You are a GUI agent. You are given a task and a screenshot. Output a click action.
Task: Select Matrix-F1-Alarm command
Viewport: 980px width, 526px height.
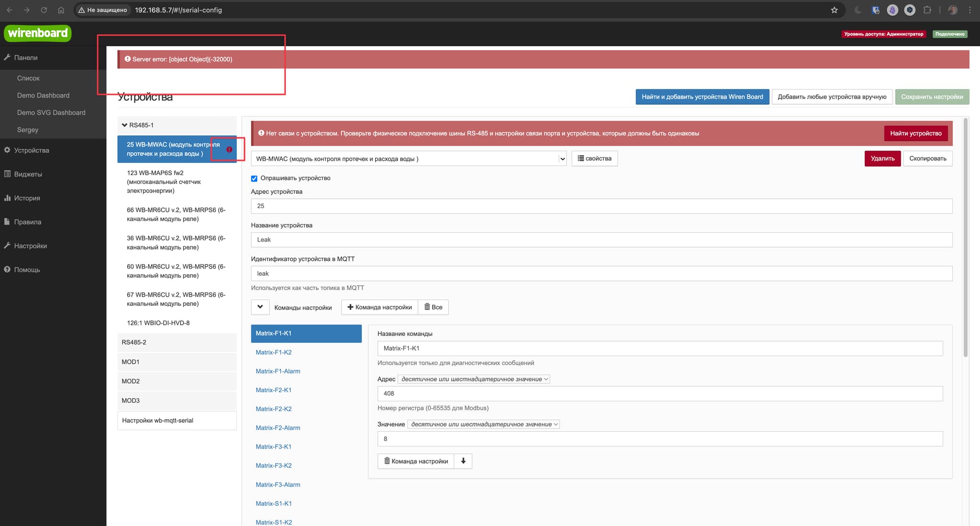278,371
